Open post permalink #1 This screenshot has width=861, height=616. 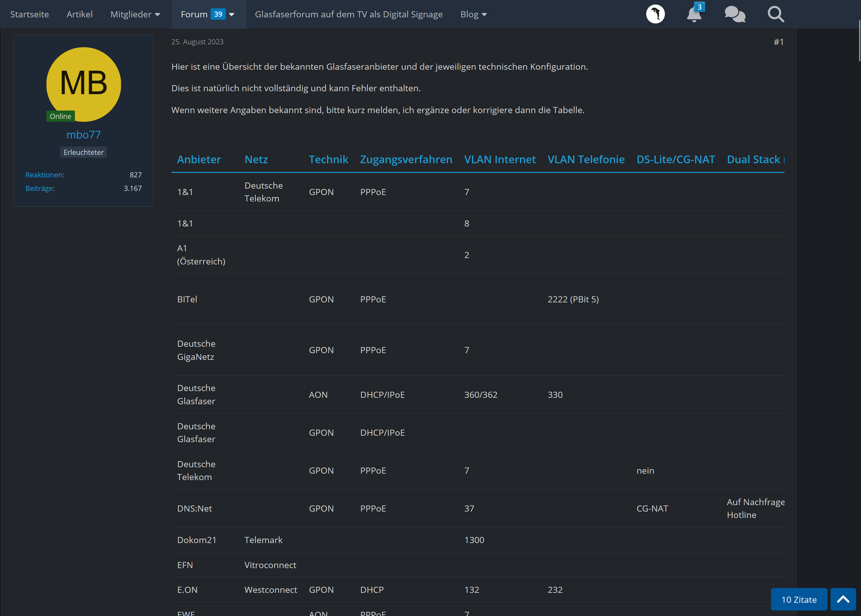[779, 42]
